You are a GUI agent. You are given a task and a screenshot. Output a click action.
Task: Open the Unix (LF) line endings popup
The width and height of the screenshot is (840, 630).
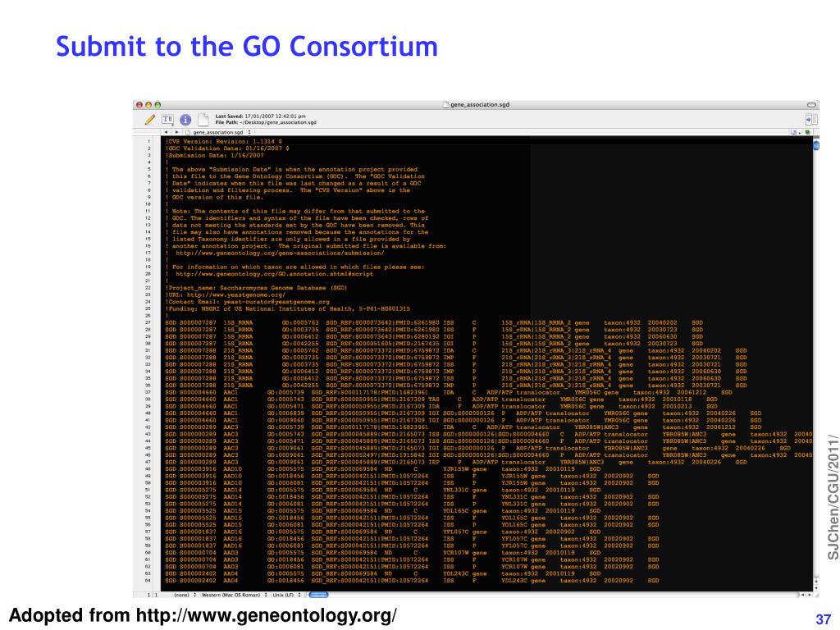click(286, 595)
